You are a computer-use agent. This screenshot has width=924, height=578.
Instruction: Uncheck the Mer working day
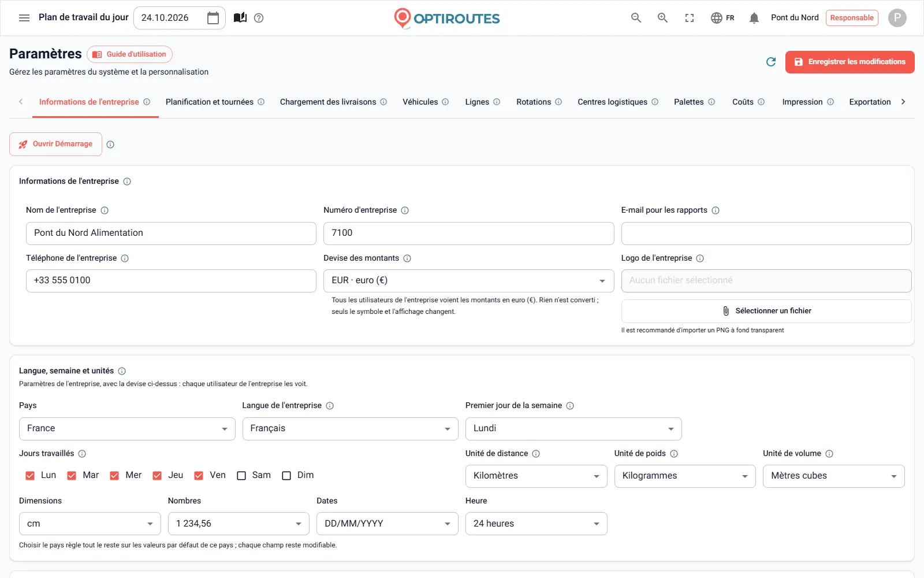pyautogui.click(x=114, y=476)
